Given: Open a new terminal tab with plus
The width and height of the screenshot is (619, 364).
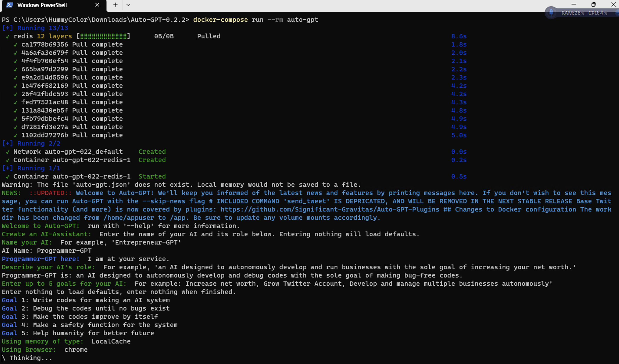Looking at the screenshot, I should pos(115,5).
